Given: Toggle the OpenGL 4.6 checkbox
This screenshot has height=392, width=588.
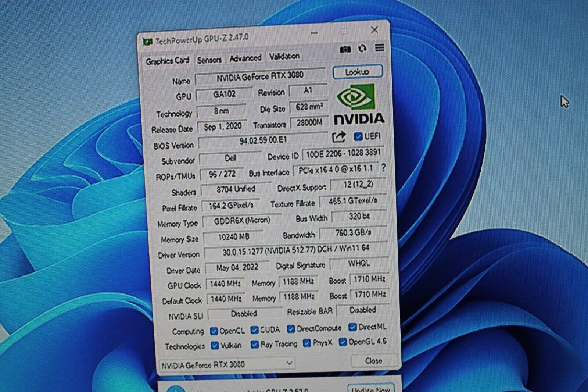Looking at the screenshot, I should point(343,342).
